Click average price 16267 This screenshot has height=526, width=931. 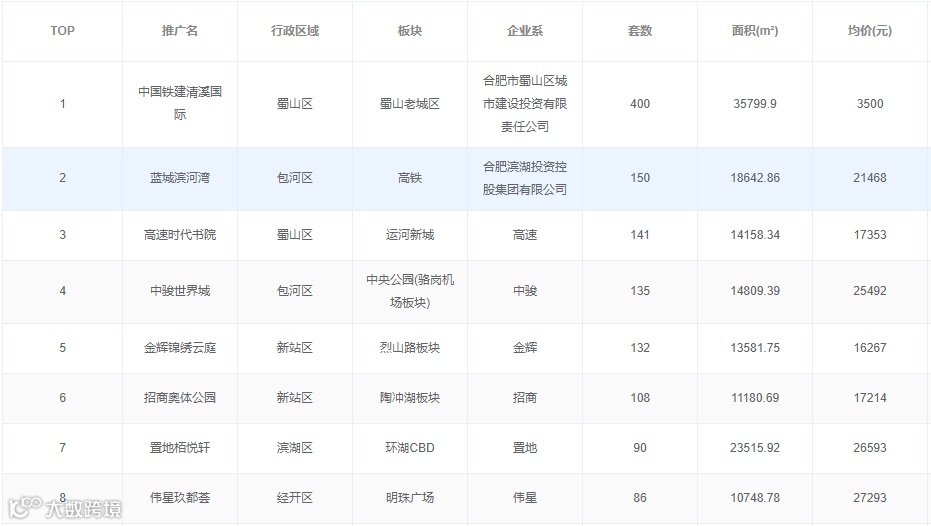point(870,348)
